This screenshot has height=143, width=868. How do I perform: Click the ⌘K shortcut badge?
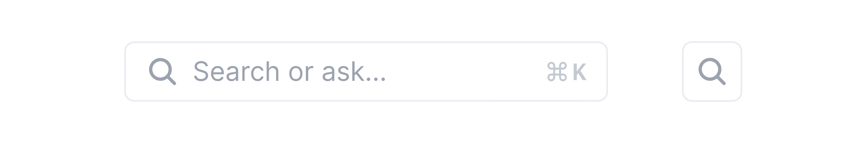[567, 72]
